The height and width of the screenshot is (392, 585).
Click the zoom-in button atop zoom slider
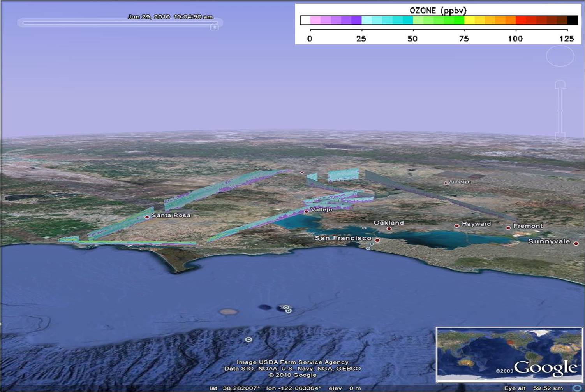[560, 84]
